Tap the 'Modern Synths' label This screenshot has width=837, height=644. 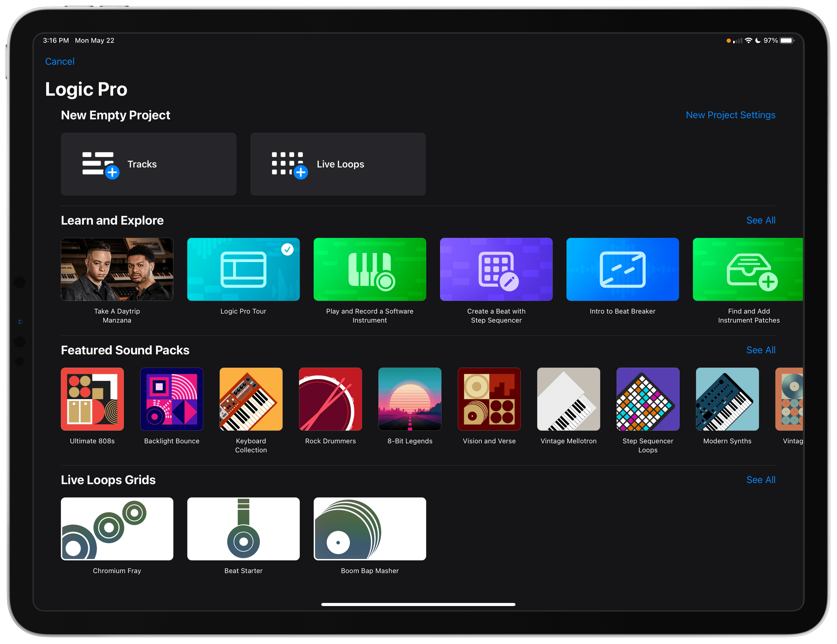tap(727, 441)
